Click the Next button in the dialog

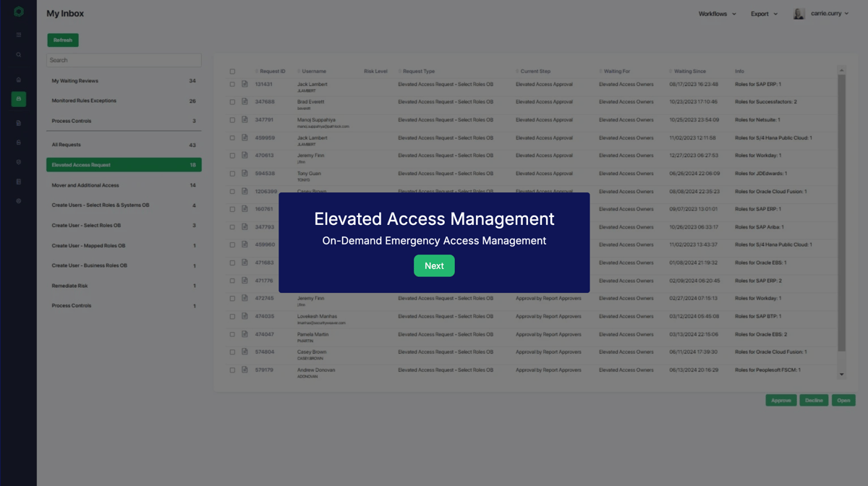434,265
